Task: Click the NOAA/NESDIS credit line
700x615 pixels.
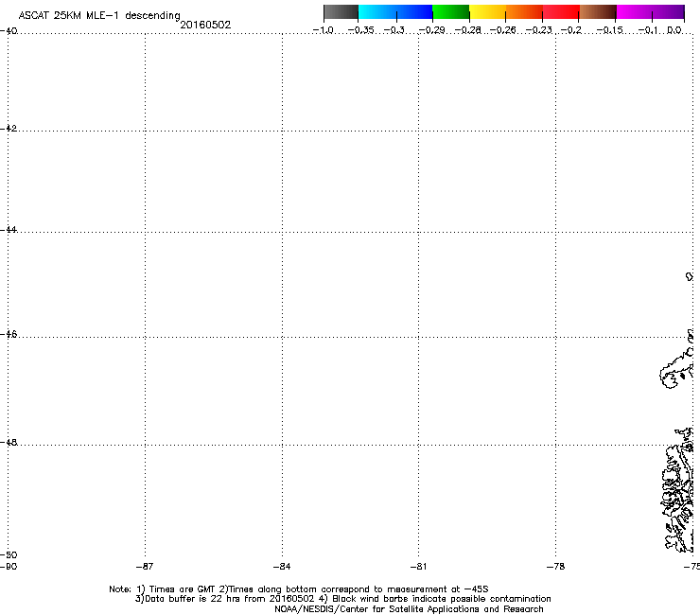Action: pyautogui.click(x=409, y=609)
